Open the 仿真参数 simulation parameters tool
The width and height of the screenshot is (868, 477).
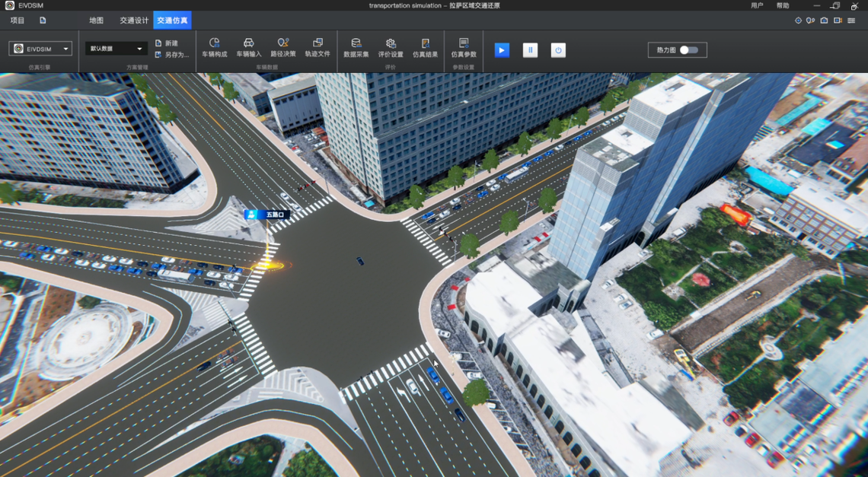point(464,48)
